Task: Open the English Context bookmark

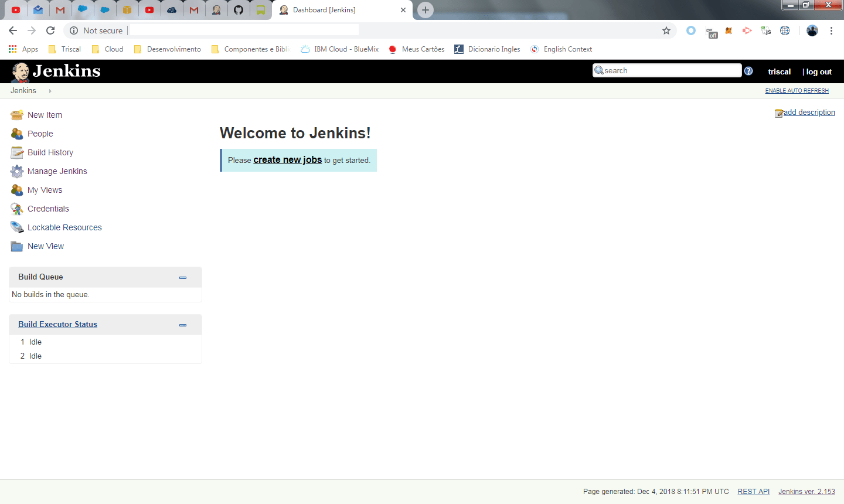Action: click(561, 49)
